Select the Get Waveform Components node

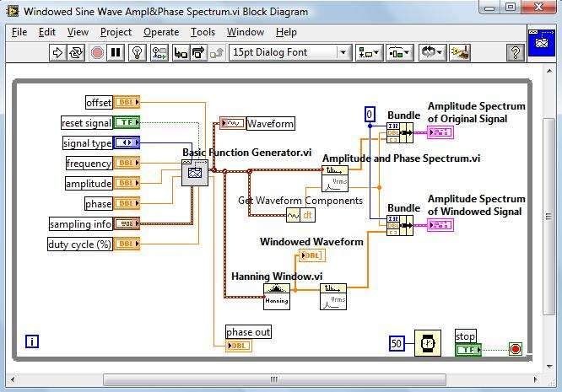[x=300, y=215]
